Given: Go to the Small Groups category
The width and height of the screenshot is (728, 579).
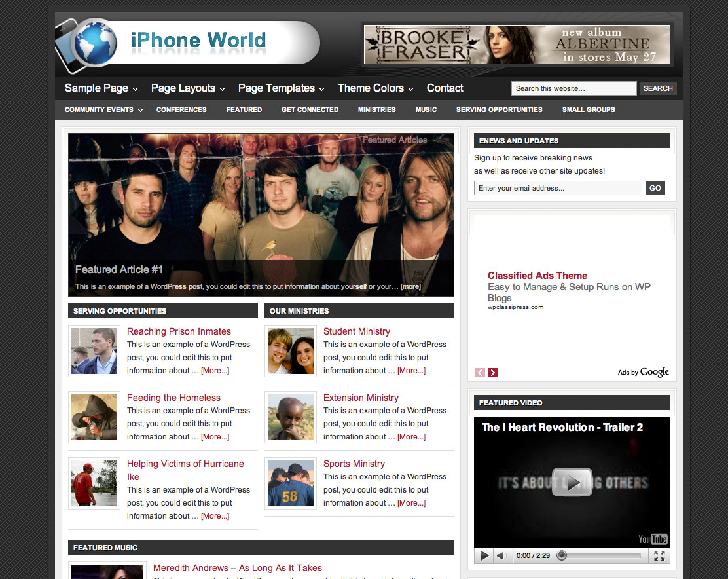Looking at the screenshot, I should [589, 109].
